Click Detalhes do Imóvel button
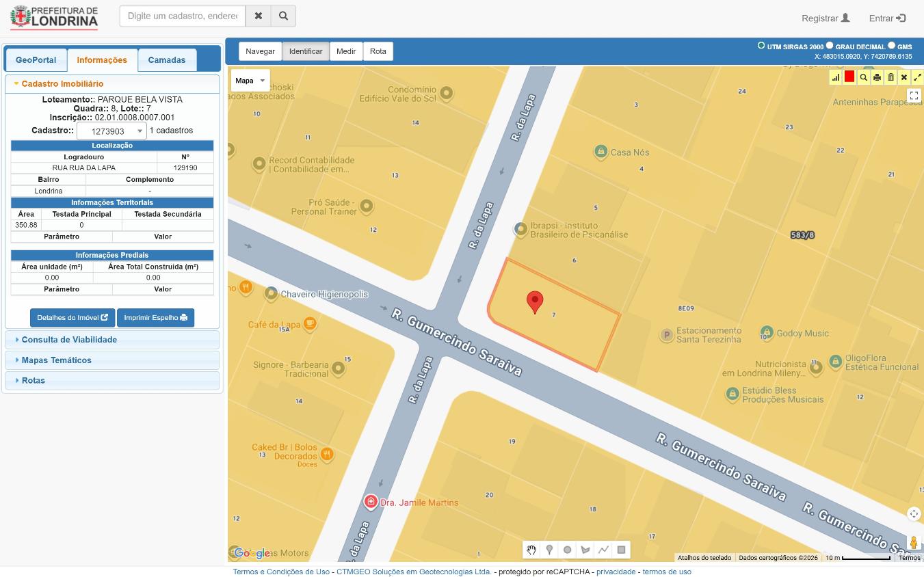924x577 pixels. [x=72, y=318]
